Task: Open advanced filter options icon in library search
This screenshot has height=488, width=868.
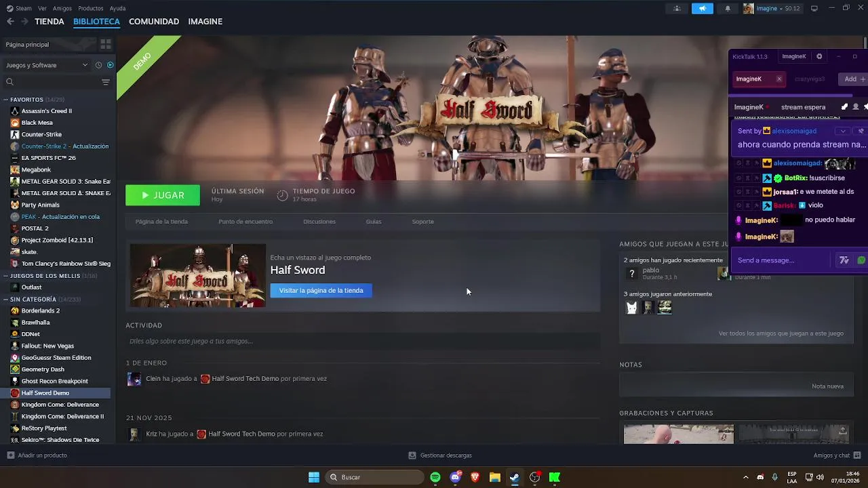Action: click(x=106, y=82)
